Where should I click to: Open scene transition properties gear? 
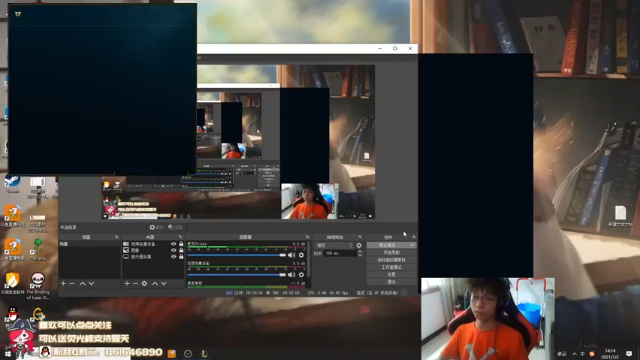359,245
